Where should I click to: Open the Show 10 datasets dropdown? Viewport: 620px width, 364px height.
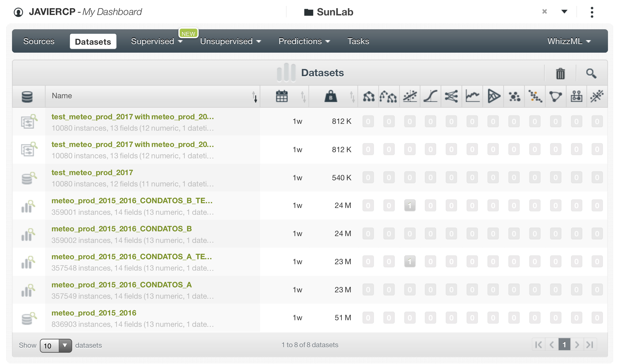pos(56,346)
